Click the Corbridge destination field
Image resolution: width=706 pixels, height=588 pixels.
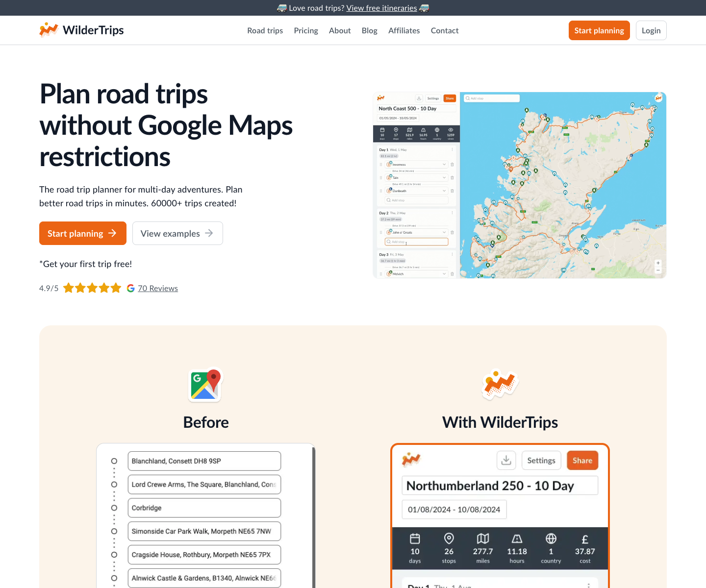pos(204,508)
